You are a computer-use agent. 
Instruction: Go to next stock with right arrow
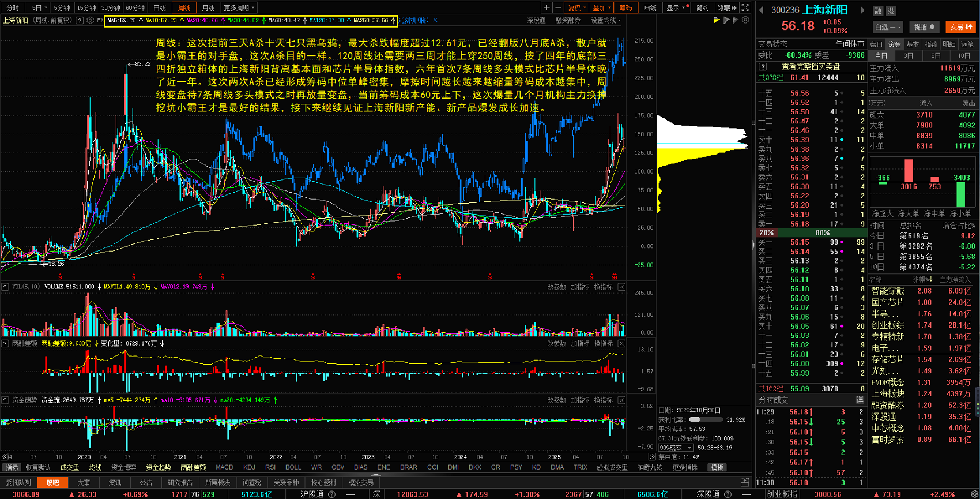(x=862, y=10)
